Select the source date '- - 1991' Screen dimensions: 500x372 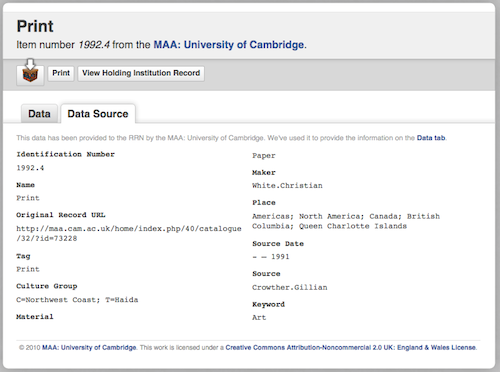coord(271,257)
